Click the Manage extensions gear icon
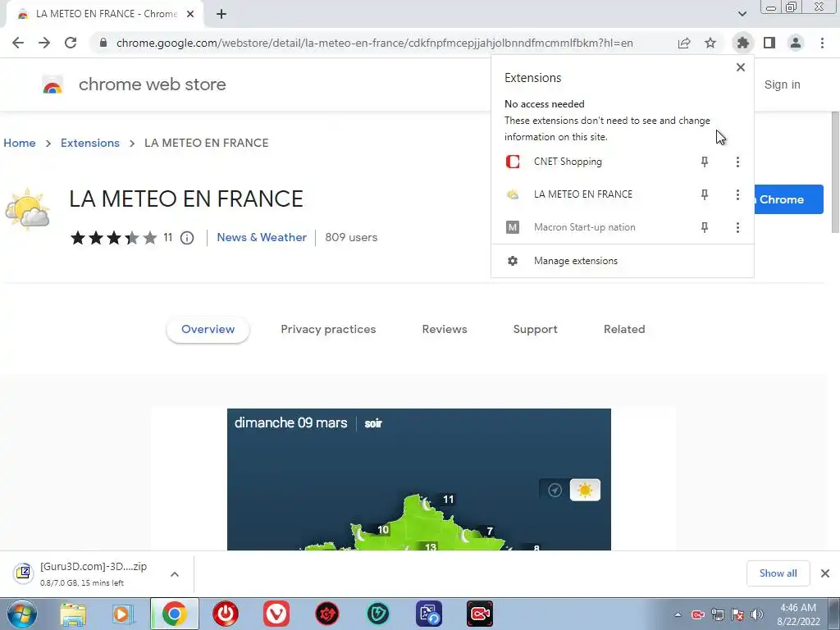The height and width of the screenshot is (630, 840). (513, 261)
